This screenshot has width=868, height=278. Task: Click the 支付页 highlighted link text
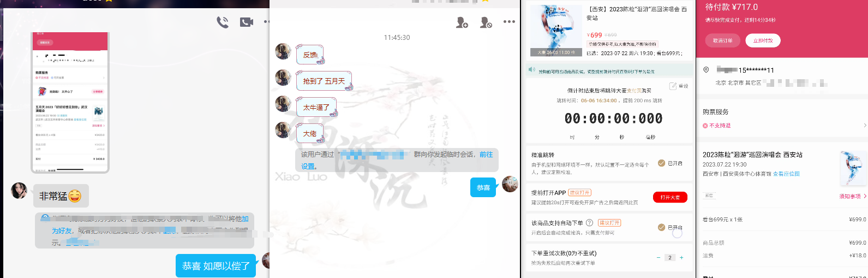[634, 91]
